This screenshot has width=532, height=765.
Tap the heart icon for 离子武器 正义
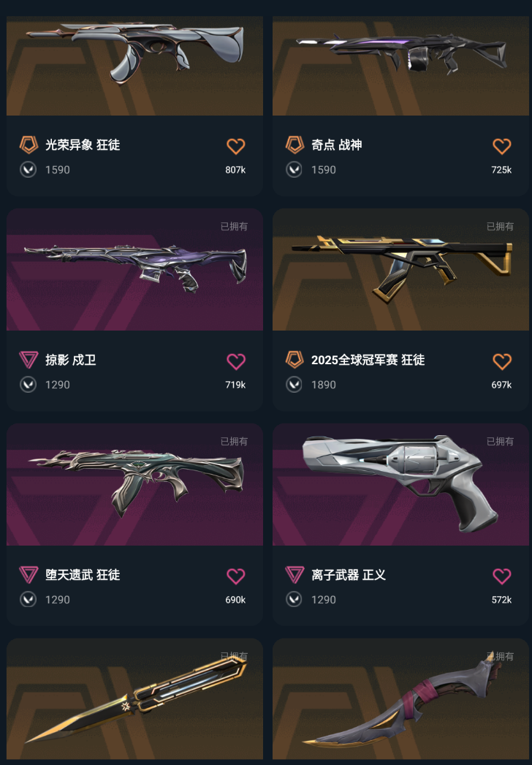click(x=502, y=576)
